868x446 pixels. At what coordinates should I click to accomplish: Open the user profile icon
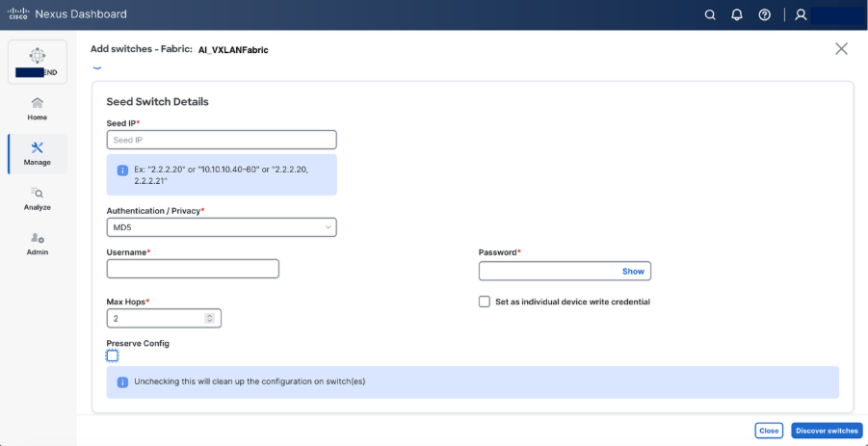801,15
